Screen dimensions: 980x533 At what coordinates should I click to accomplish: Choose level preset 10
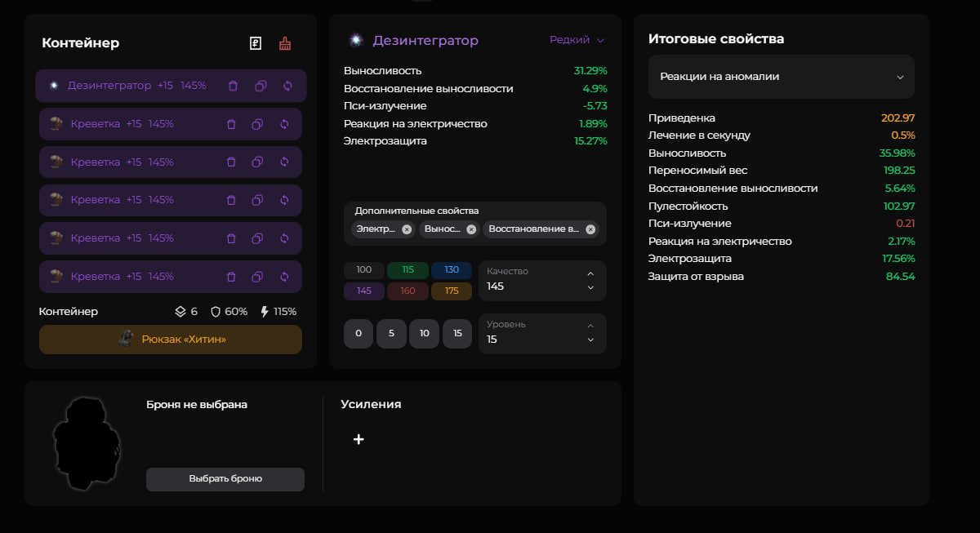(x=424, y=334)
